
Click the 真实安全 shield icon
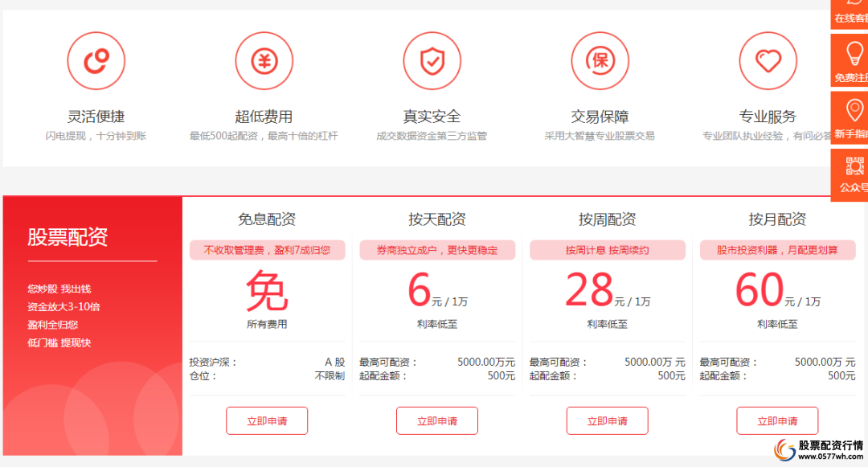tap(432, 61)
